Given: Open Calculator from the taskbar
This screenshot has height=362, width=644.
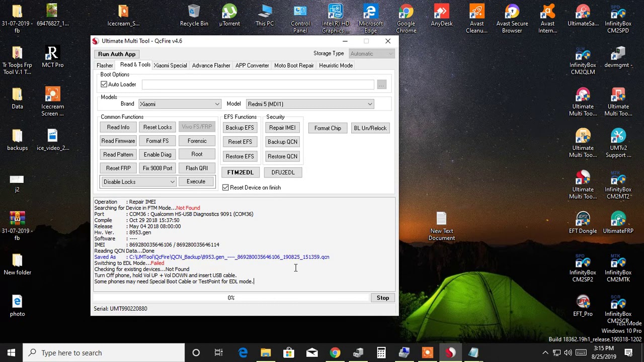Looking at the screenshot, I should pyautogui.click(x=381, y=352).
